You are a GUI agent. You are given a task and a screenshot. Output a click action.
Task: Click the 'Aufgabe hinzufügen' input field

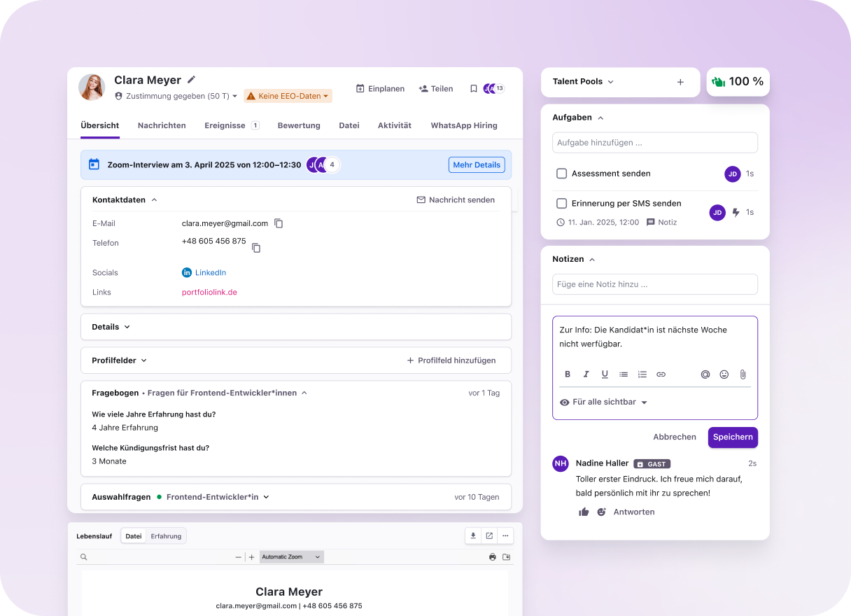654,143
